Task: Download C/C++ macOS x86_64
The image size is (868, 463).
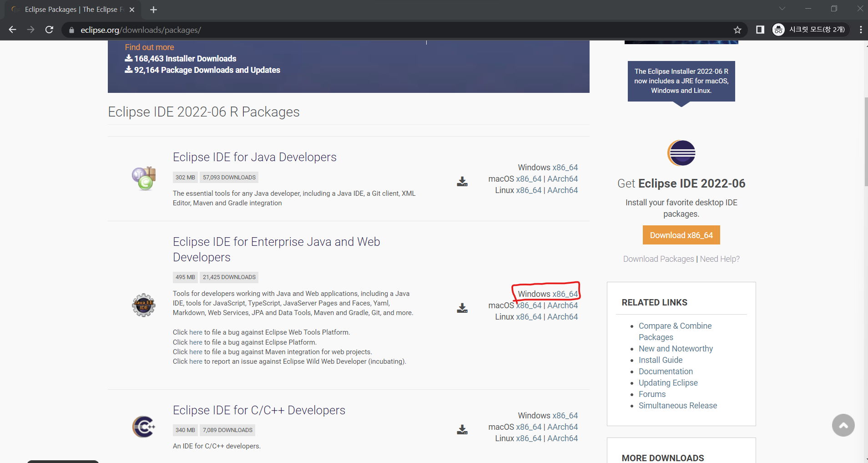Action: pyautogui.click(x=529, y=427)
